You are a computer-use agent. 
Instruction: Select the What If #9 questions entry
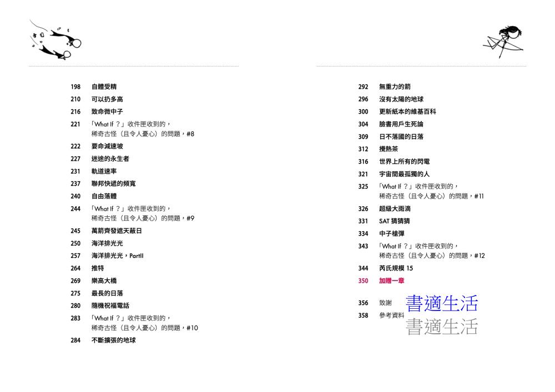tap(143, 213)
